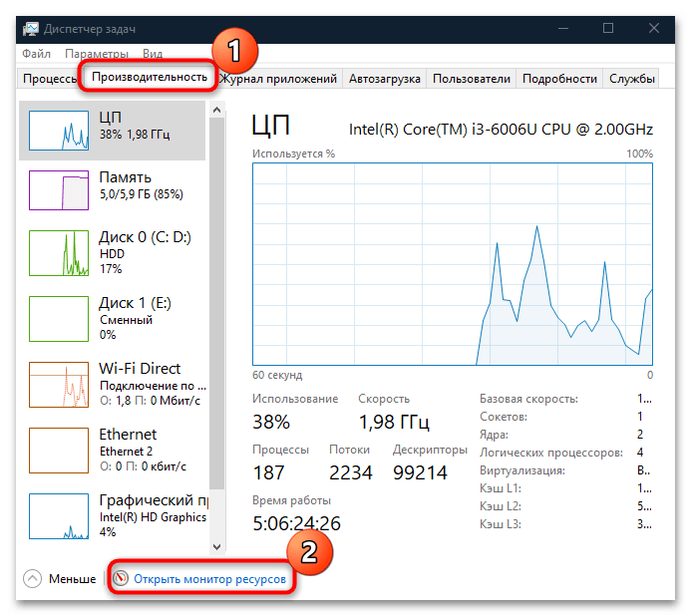The image size is (691, 616).
Task: Switch to the Пользователи tab
Action: (471, 79)
